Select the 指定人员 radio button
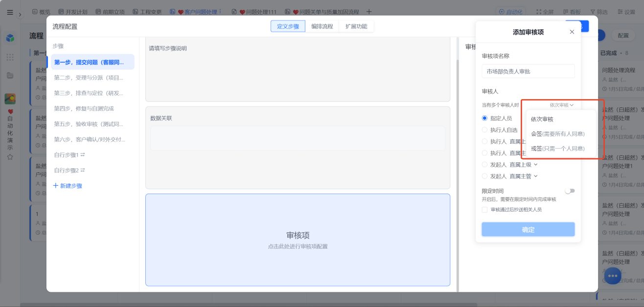This screenshot has height=307, width=644. [x=484, y=118]
